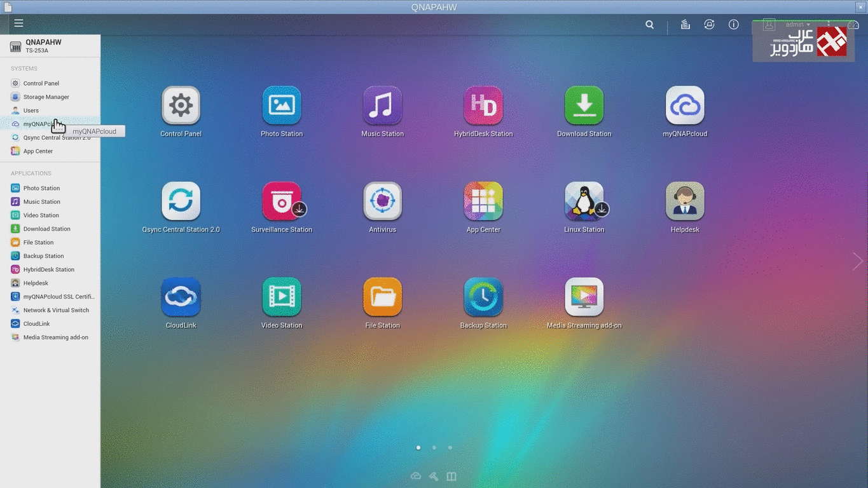Launch Backup Station desktop icon
Screen dimensions: 868x488
tap(483, 297)
